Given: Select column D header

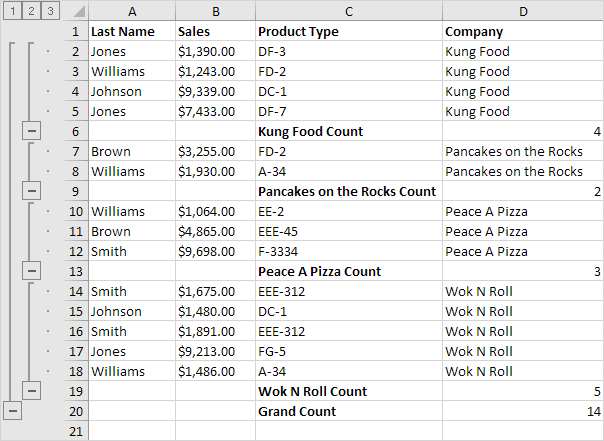Looking at the screenshot, I should (522, 11).
